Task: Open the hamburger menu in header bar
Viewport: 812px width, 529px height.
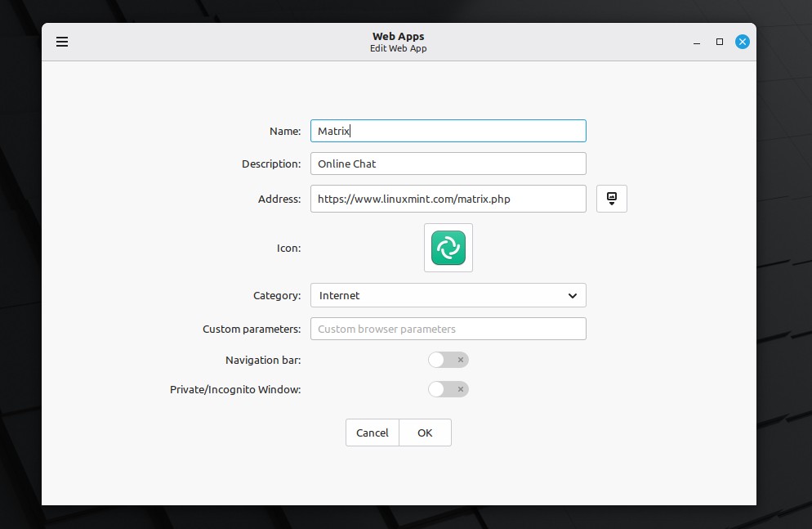Action: click(x=62, y=42)
